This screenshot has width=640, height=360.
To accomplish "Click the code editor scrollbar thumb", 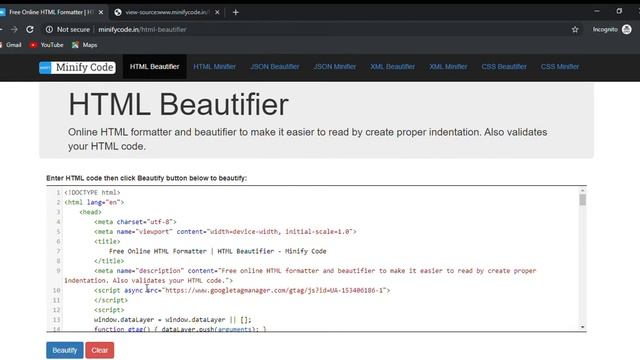I will 582,200.
